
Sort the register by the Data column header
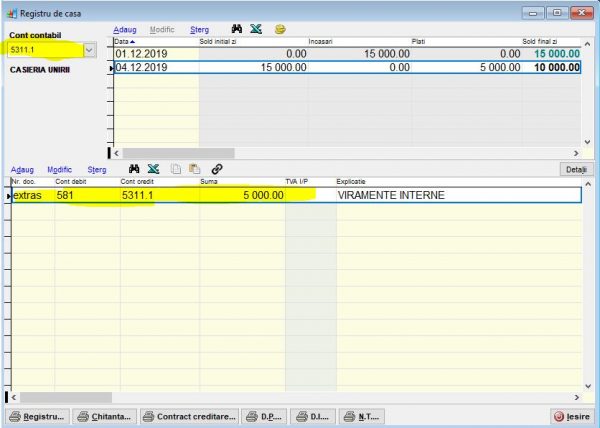[125, 42]
